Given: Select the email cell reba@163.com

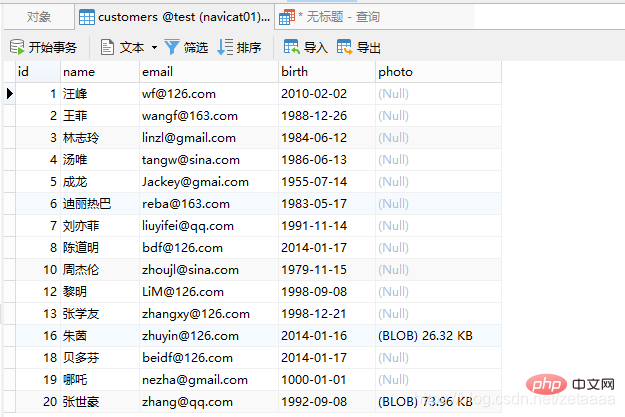Looking at the screenshot, I should pyautogui.click(x=209, y=204).
